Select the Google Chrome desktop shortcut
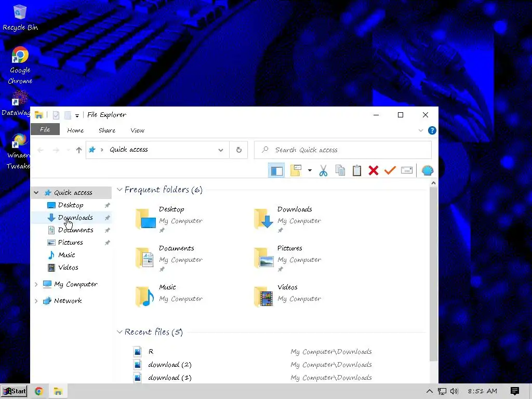This screenshot has width=532, height=399. 20,65
